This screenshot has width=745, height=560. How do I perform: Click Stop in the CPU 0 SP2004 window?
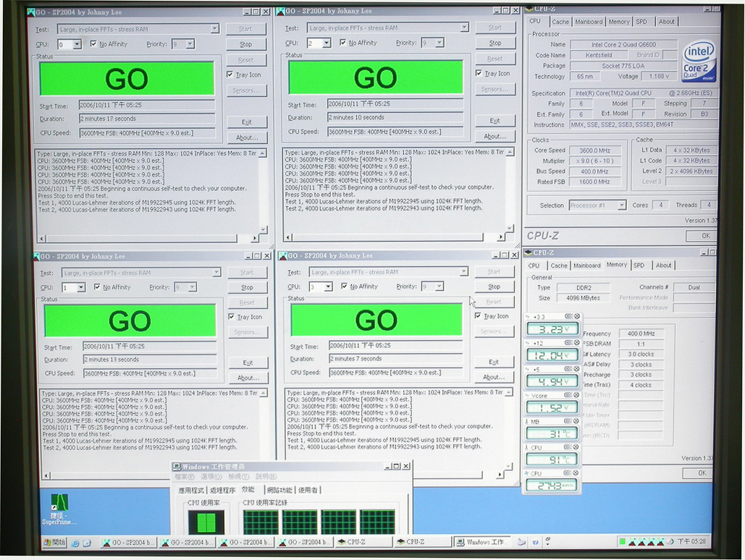pos(245,44)
